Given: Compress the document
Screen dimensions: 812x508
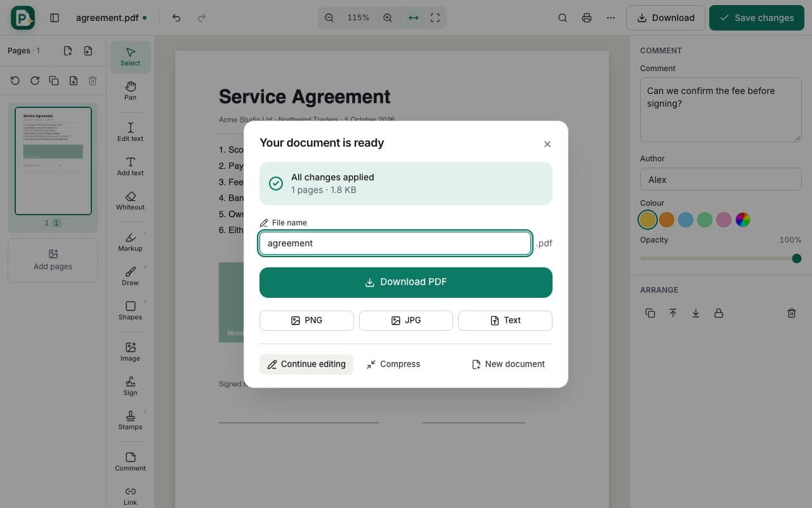Looking at the screenshot, I should (x=393, y=364).
